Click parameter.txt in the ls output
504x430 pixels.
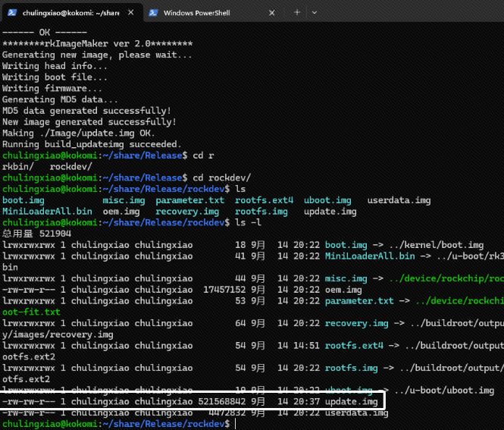190,200
